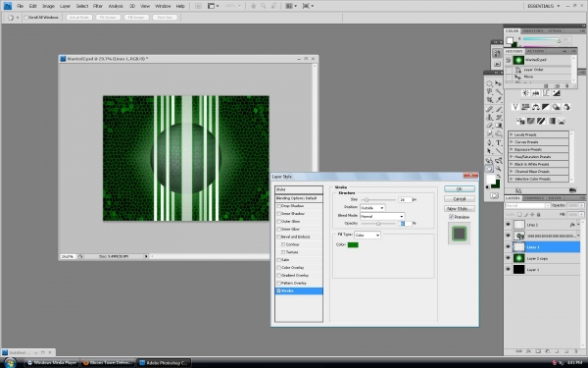Screen dimensions: 588x368
Task: Select the Zoom tool in the toolbox
Action: click(x=499, y=169)
